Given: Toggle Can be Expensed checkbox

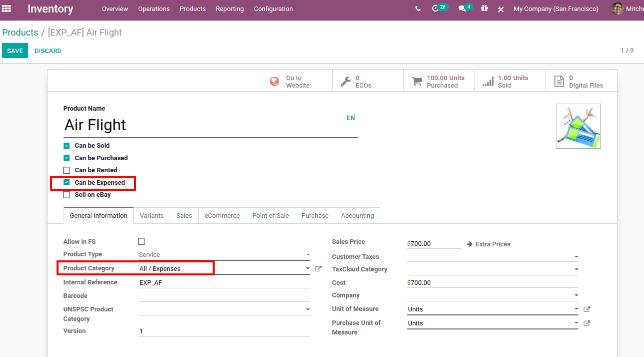Looking at the screenshot, I should tap(67, 182).
